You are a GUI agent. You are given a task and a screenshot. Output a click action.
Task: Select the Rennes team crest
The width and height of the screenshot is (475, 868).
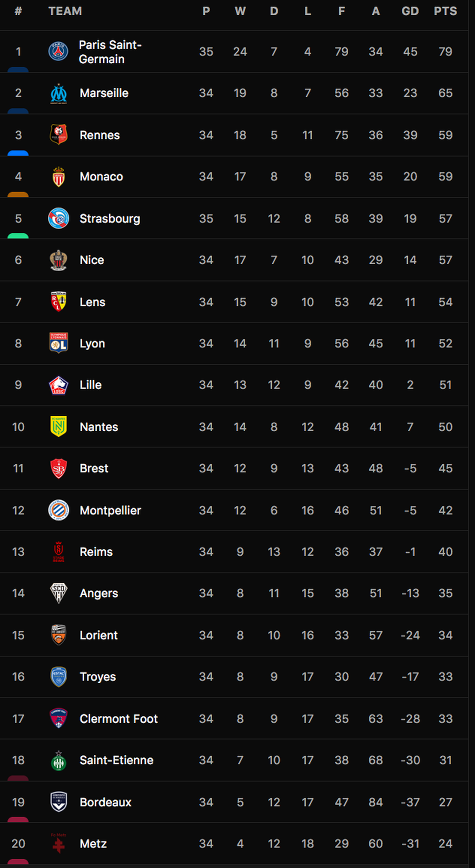58,135
